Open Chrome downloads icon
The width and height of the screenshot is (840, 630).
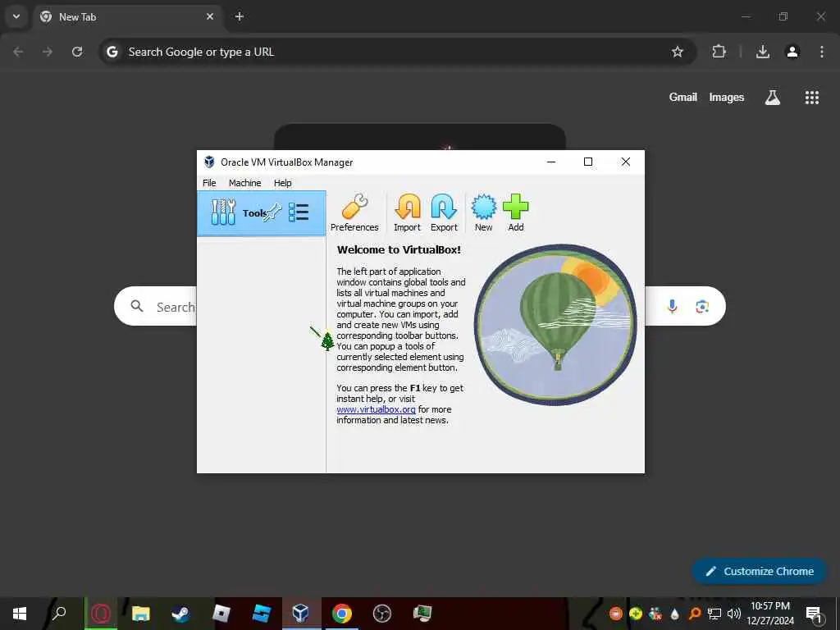click(x=763, y=52)
